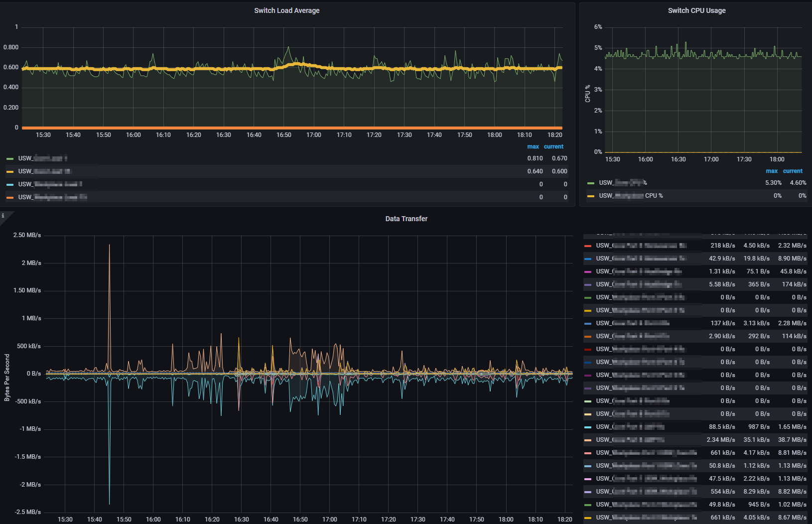Image resolution: width=812 pixels, height=524 pixels.
Task: Sort CPU Usage legend by max column
Action: click(771, 171)
